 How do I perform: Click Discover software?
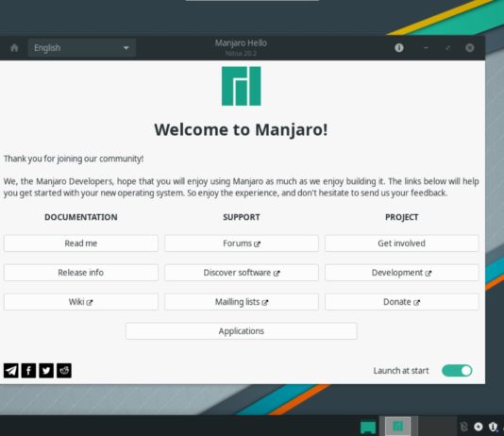(242, 273)
